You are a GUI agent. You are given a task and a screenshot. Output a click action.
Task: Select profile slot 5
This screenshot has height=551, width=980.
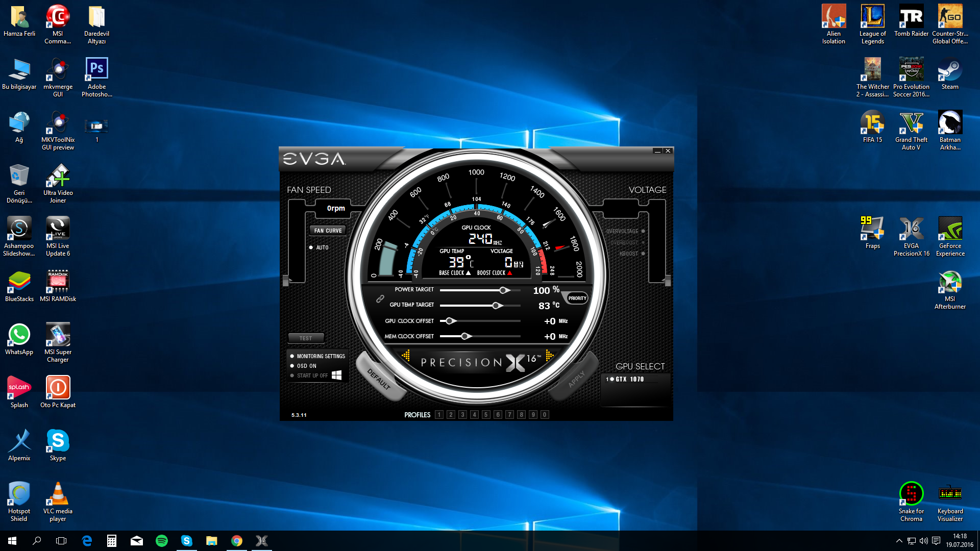point(486,415)
